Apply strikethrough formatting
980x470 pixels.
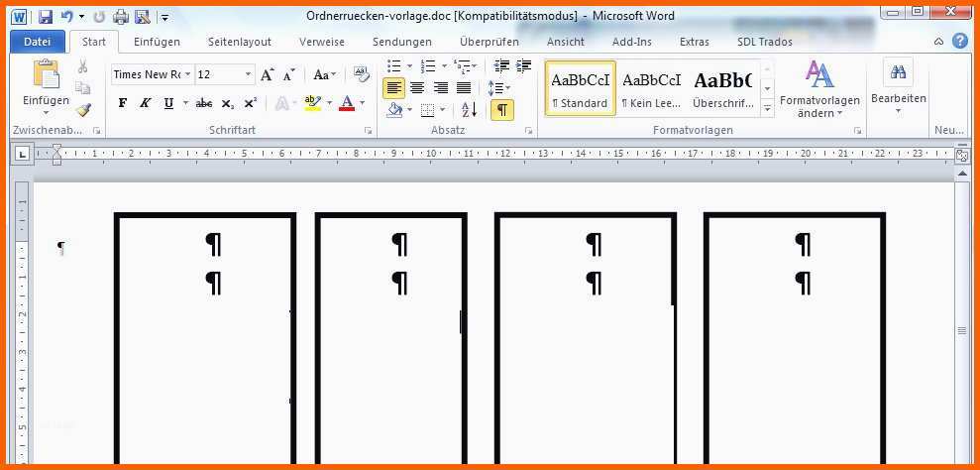204,103
